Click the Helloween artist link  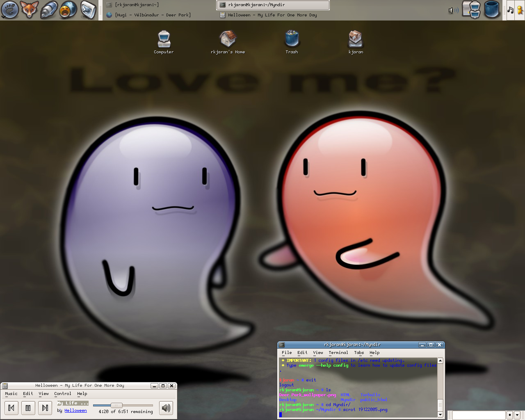(75, 411)
